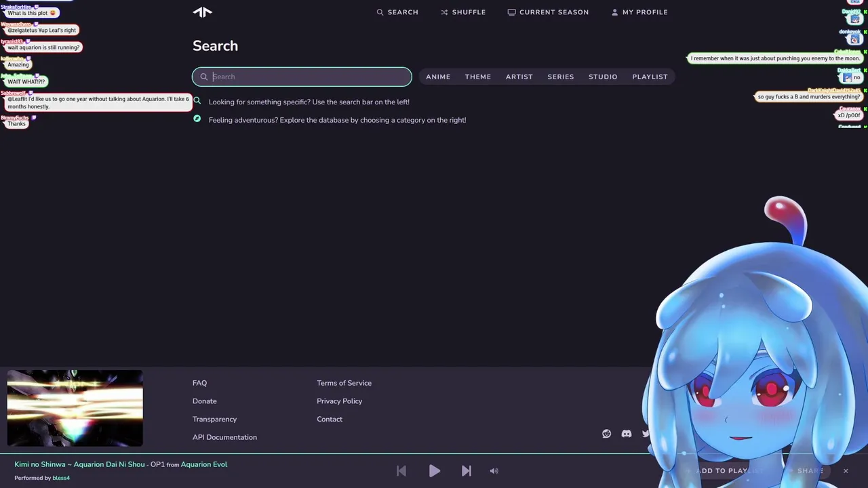Click the magnifier icon beside Looking for something

click(197, 100)
